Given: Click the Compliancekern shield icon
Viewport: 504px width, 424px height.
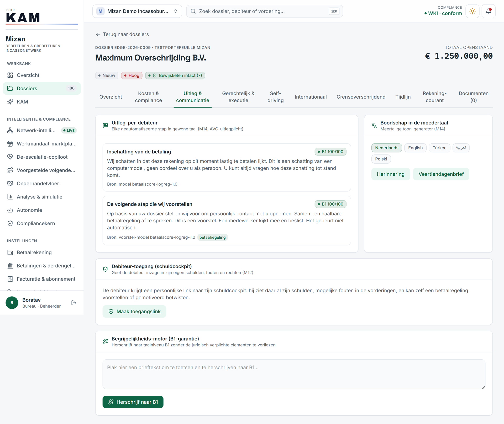Looking at the screenshot, I should pyautogui.click(x=10, y=223).
